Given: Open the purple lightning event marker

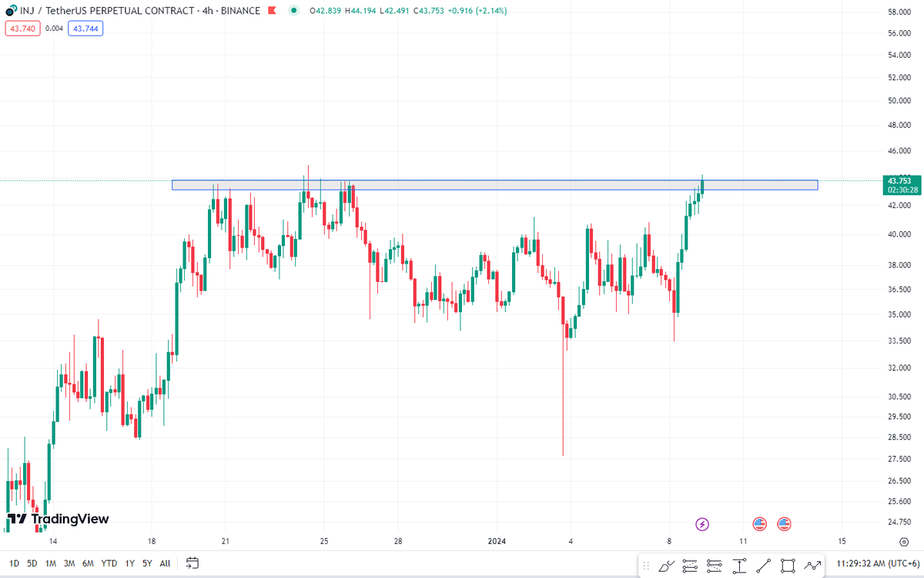Looking at the screenshot, I should click(x=702, y=524).
